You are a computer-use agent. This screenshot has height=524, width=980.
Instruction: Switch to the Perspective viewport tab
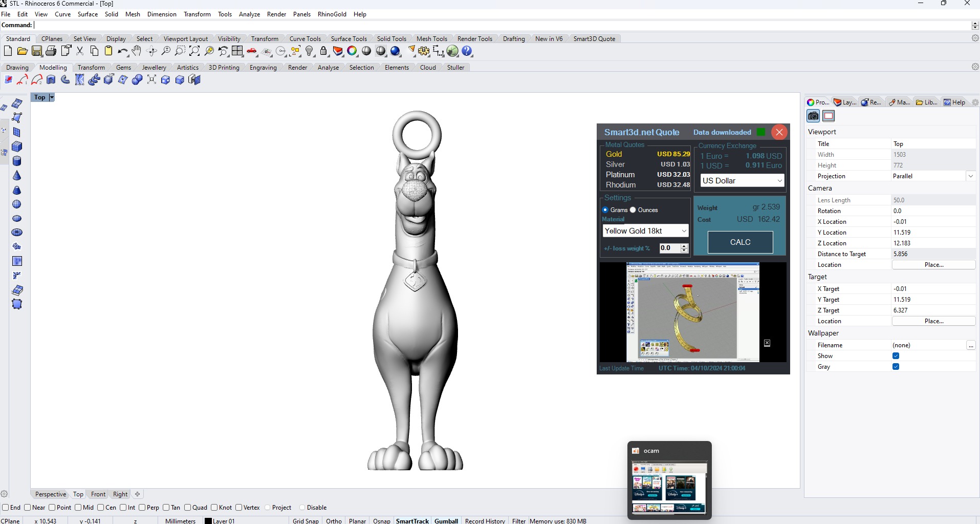(51, 494)
